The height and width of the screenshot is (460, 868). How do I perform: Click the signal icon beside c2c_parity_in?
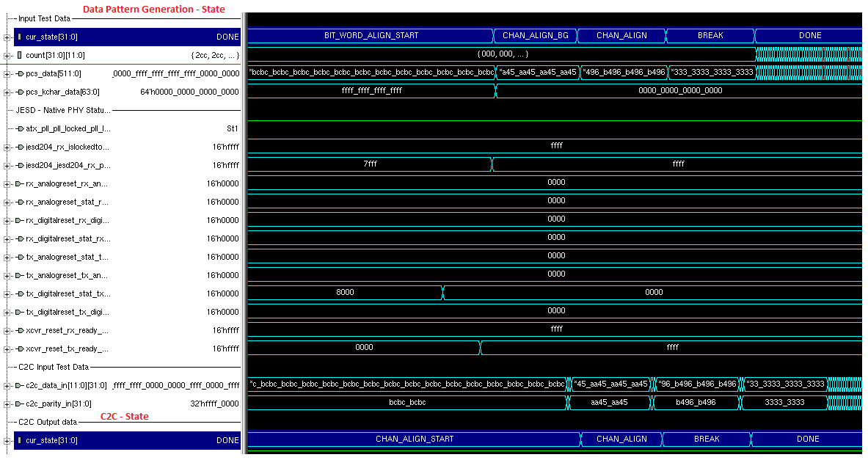click(x=19, y=404)
